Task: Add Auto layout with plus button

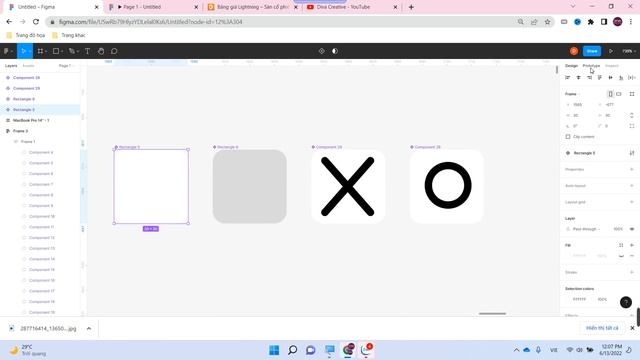Action: [632, 186]
